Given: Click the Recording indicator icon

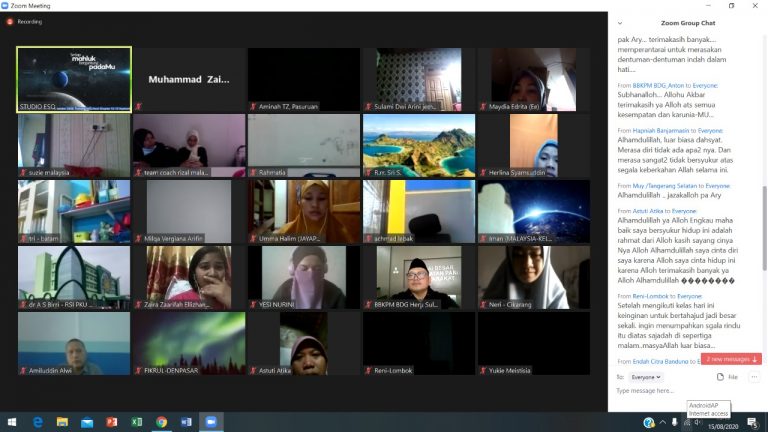Looking at the screenshot, I should coord(10,20).
